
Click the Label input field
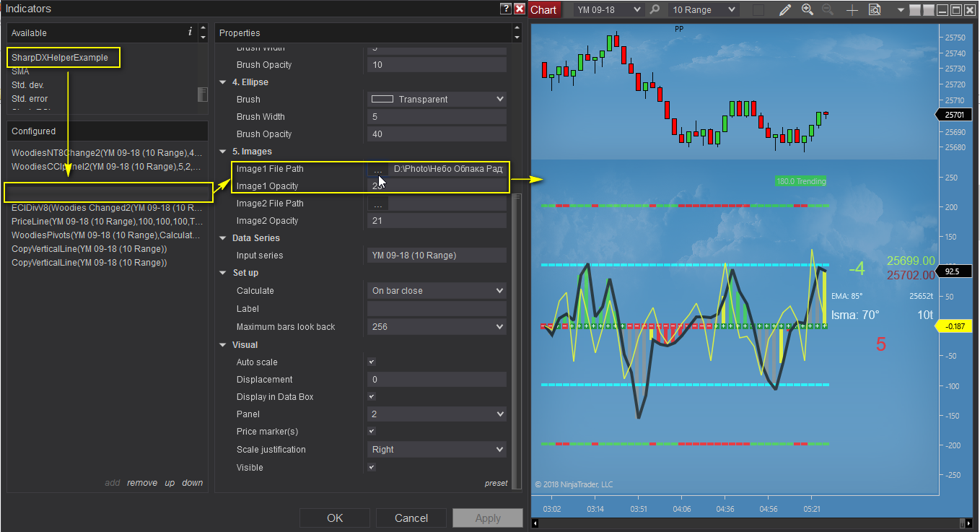pos(437,309)
